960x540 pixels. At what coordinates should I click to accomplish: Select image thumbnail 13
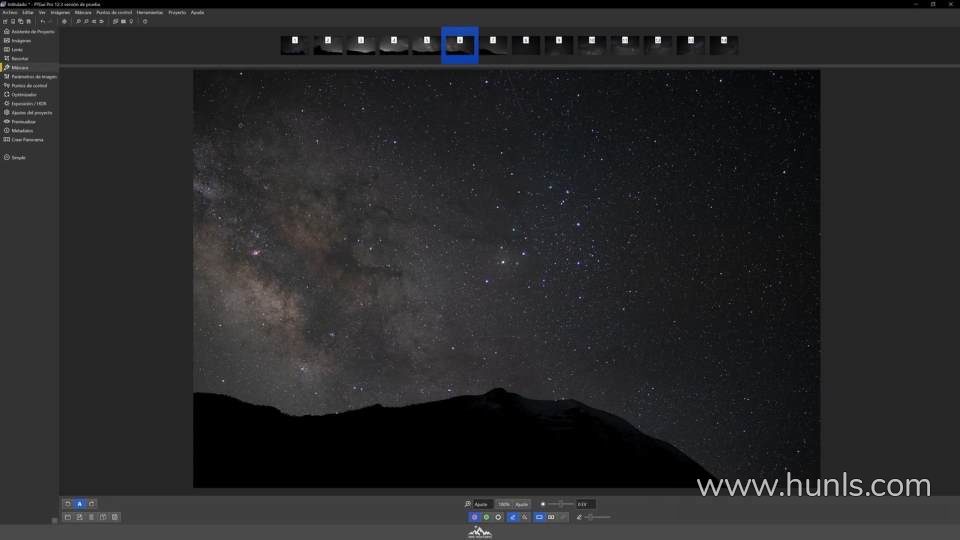(x=691, y=45)
